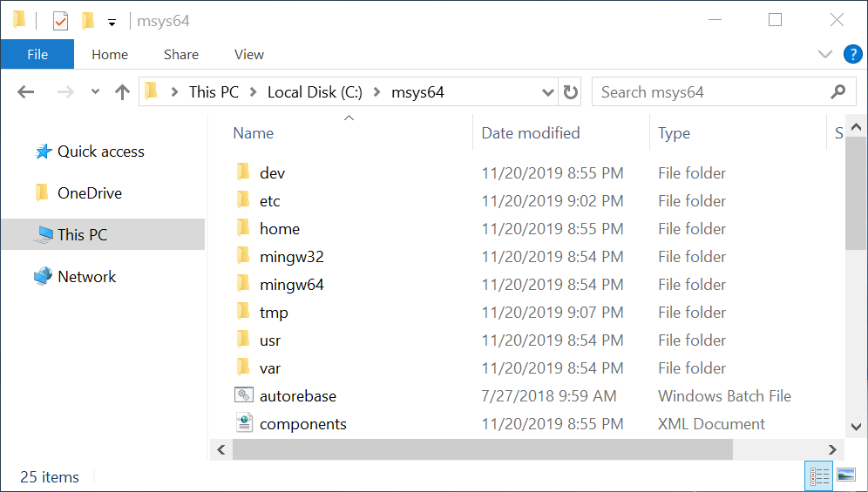Click the components XML document icon
This screenshot has height=492, width=868.
coord(244,423)
